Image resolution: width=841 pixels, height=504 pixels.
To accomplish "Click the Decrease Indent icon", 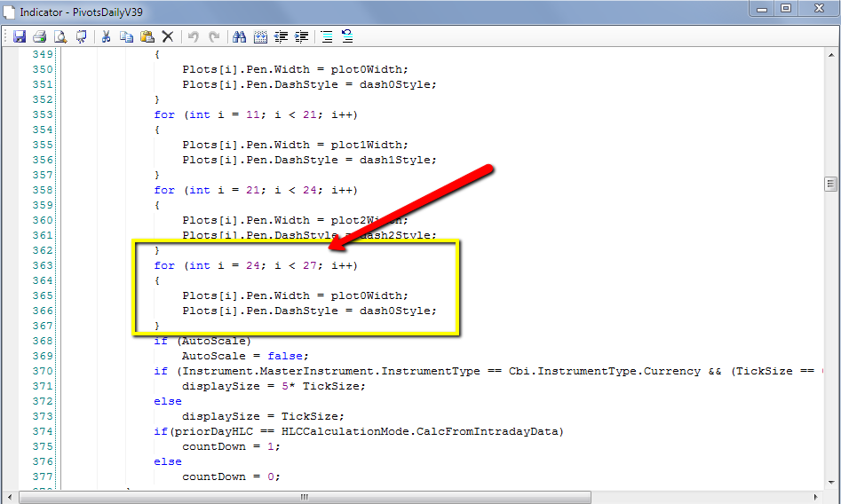I will (281, 36).
